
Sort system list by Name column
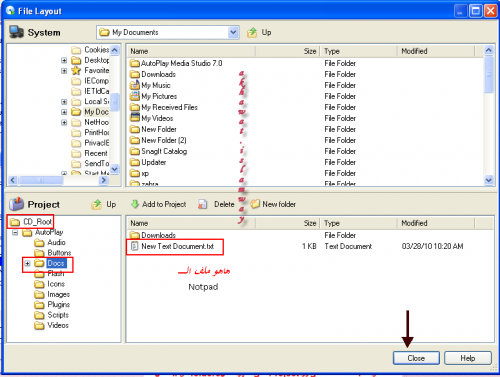(191, 51)
